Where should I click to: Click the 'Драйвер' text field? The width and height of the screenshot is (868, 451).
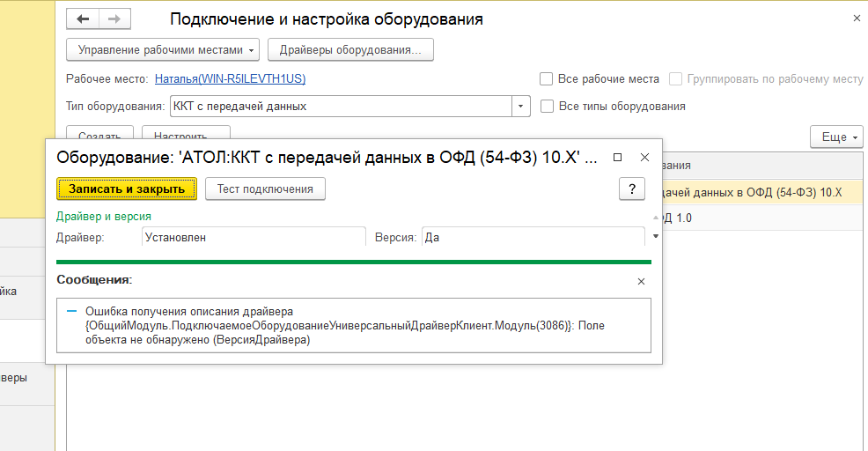point(253,237)
